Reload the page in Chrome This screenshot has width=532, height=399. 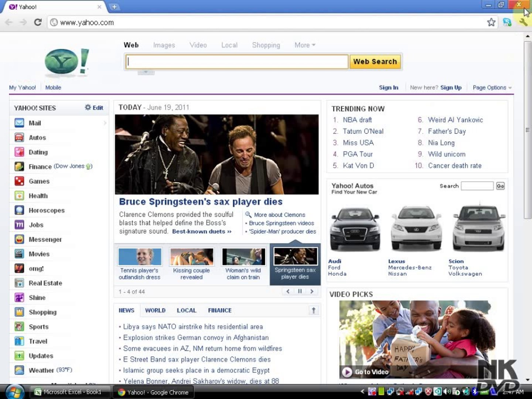pos(38,22)
